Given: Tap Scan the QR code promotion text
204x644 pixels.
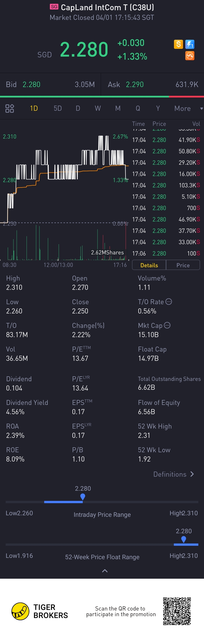Looking at the screenshot, I should point(121,611).
